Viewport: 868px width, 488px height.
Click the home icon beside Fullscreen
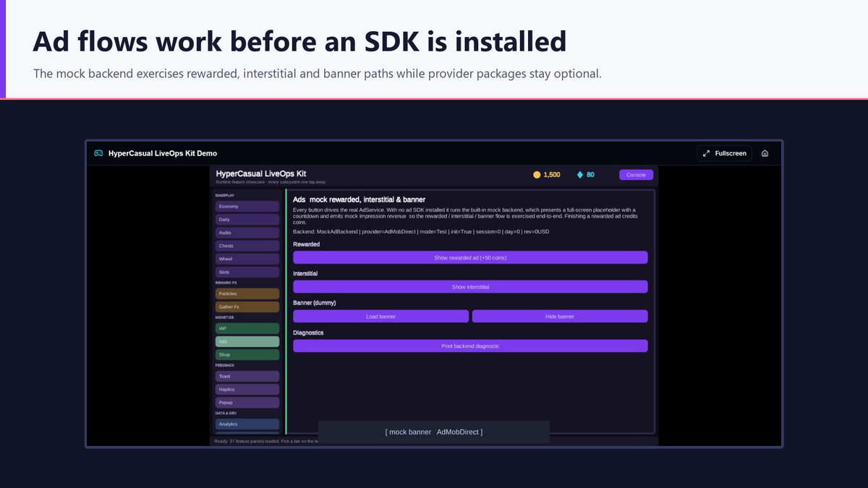click(x=765, y=153)
